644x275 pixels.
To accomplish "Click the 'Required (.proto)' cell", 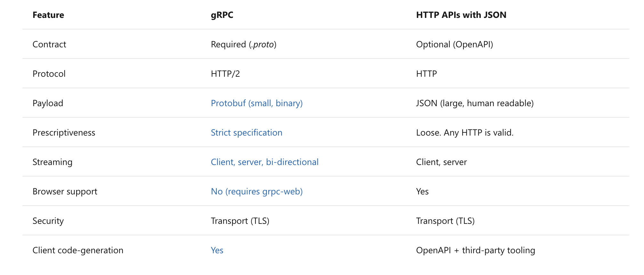I will point(244,44).
